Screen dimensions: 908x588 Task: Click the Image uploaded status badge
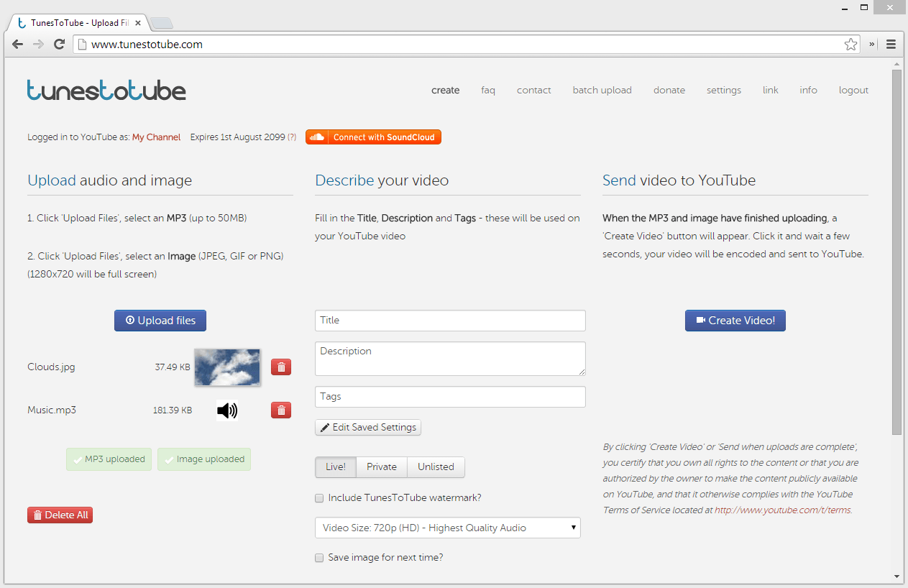[x=204, y=459]
